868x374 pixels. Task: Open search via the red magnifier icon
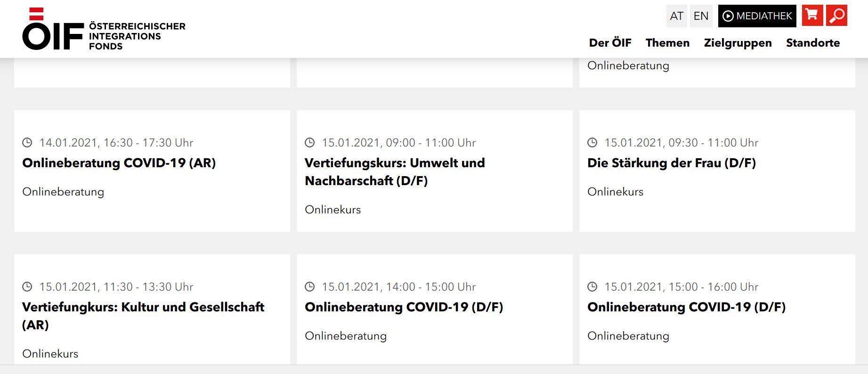pyautogui.click(x=836, y=16)
